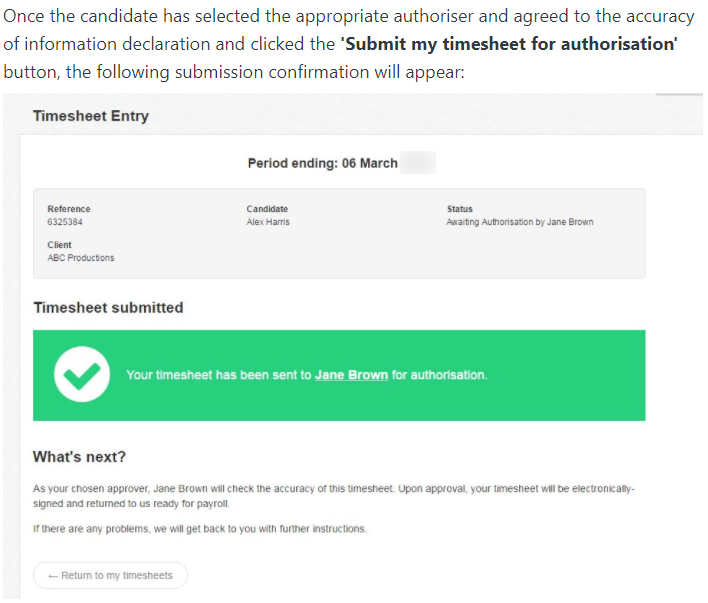708x603 pixels.
Task: Click the Awaiting Authorisation by Jane Brown status
Action: [520, 222]
